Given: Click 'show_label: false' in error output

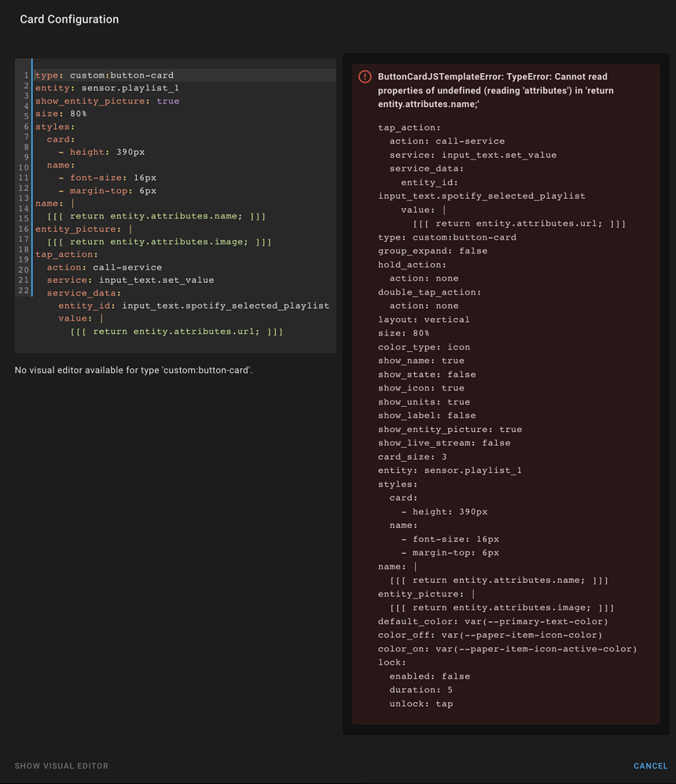Looking at the screenshot, I should tap(427, 416).
